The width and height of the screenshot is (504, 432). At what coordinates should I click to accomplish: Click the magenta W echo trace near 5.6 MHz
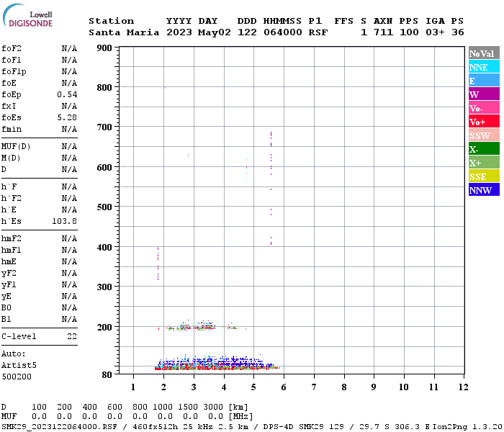pos(271,188)
